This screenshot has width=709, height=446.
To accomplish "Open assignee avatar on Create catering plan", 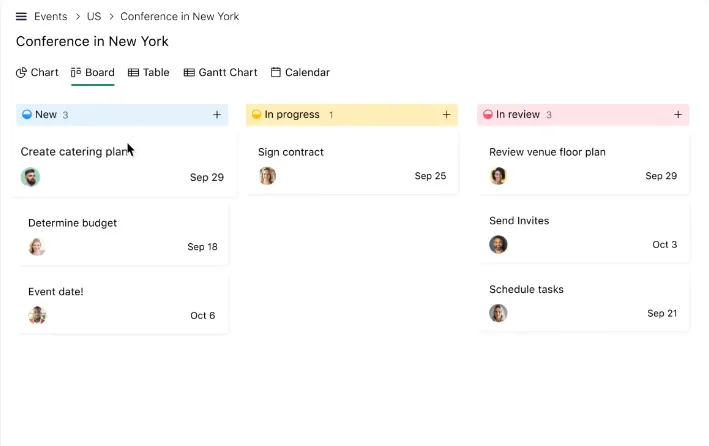I will tap(30, 177).
